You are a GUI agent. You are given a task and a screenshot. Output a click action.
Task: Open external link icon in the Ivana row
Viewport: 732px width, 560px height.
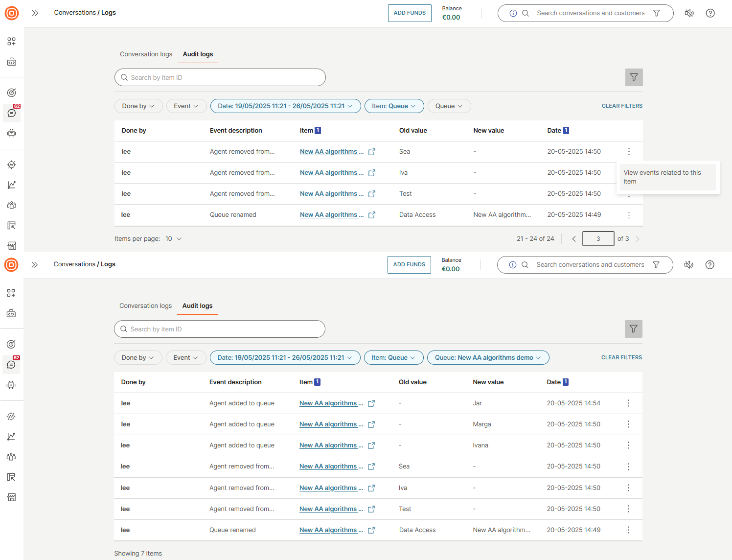371,445
